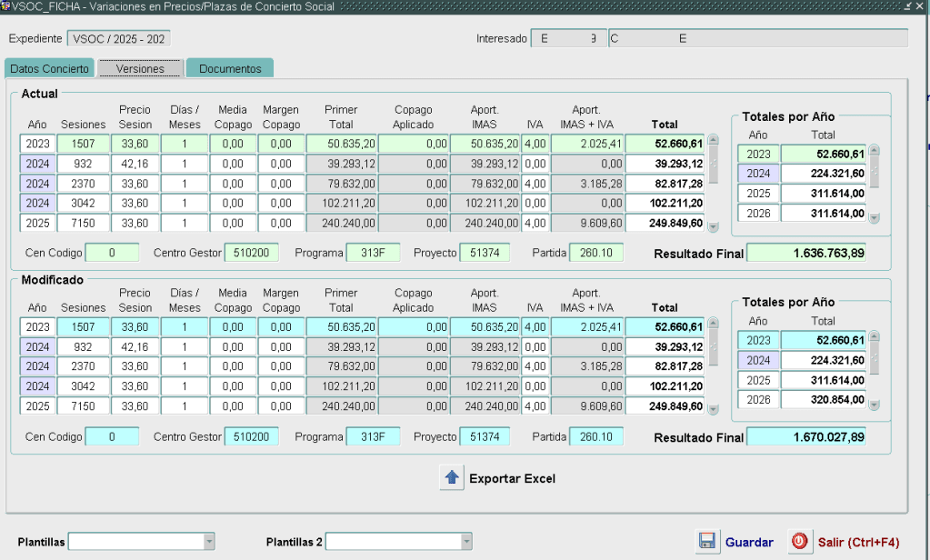Open the Documentos tab

pos(230,69)
